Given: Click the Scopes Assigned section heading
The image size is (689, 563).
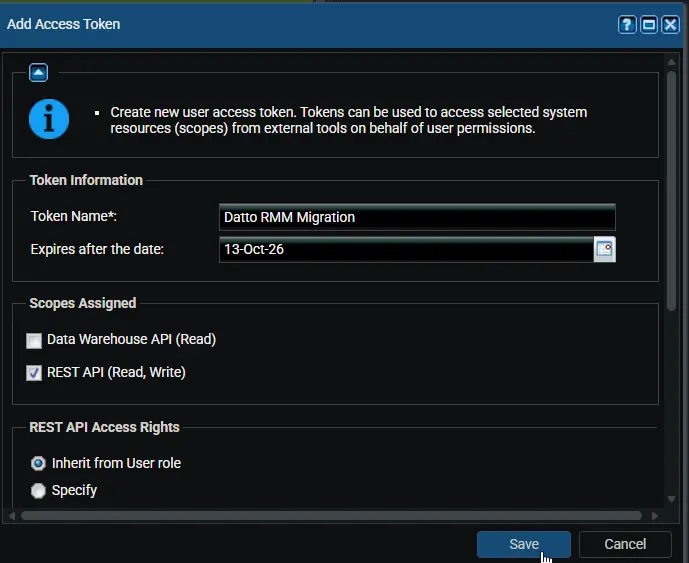Looking at the screenshot, I should pos(83,303).
